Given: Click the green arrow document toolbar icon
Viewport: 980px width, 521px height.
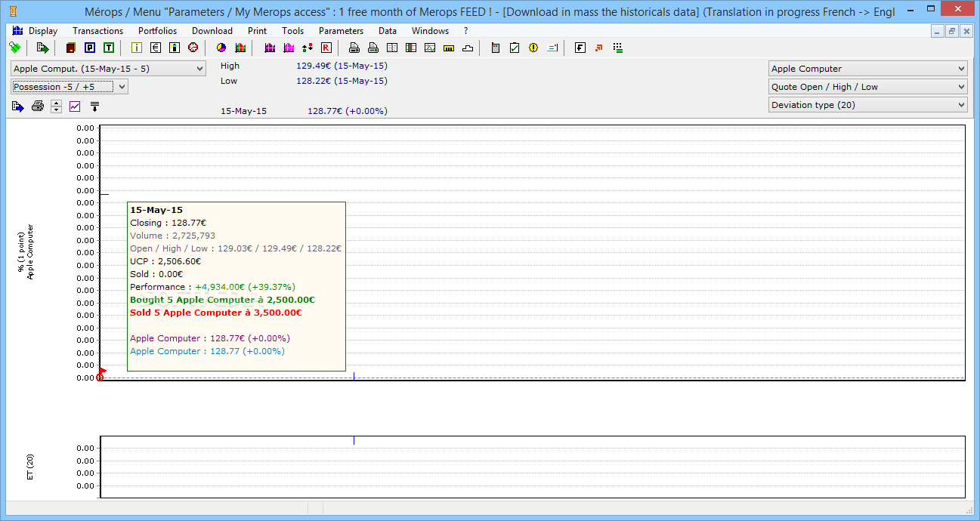Looking at the screenshot, I should point(42,48).
